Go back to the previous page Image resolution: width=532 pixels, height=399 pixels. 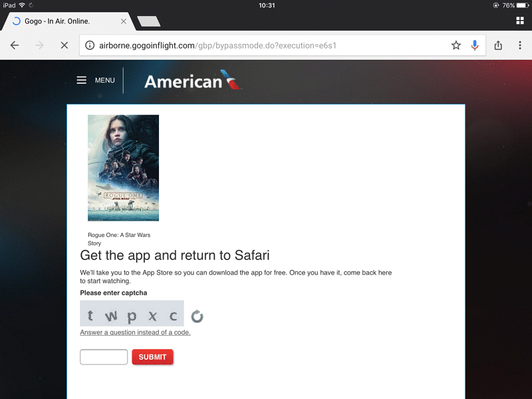click(15, 45)
